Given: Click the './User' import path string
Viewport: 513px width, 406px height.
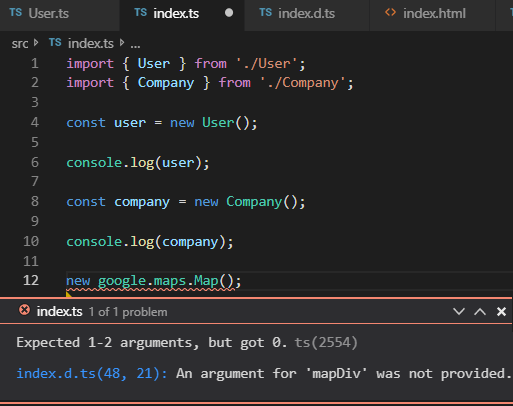Looking at the screenshot, I should pyautogui.click(x=266, y=63).
